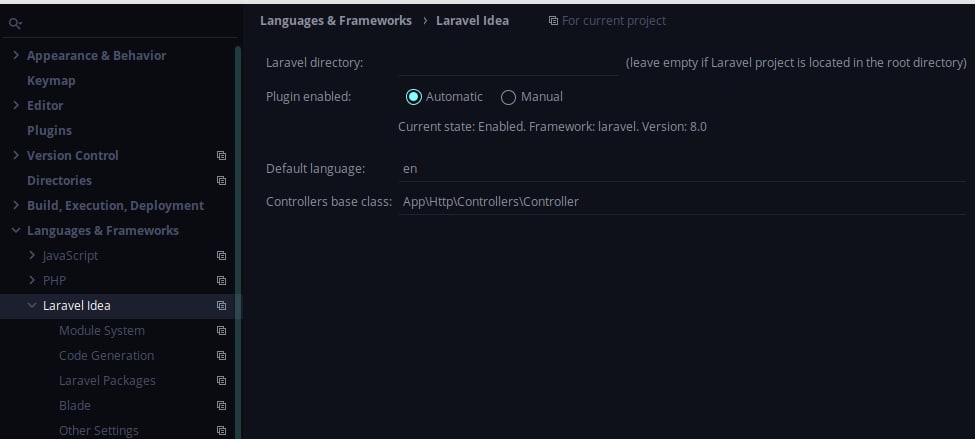Click the 'Current state: Enabled' status text
Screen dimensions: 975x439
click(552, 127)
